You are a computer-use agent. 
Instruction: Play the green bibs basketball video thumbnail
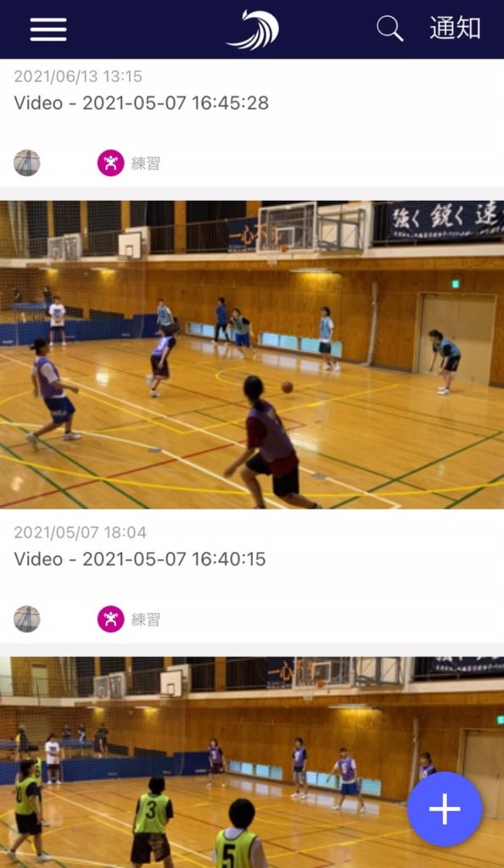click(252, 762)
